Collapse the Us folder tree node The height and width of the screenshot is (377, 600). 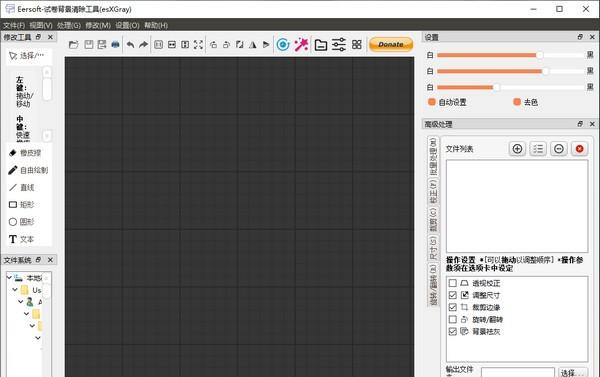click(x=15, y=290)
